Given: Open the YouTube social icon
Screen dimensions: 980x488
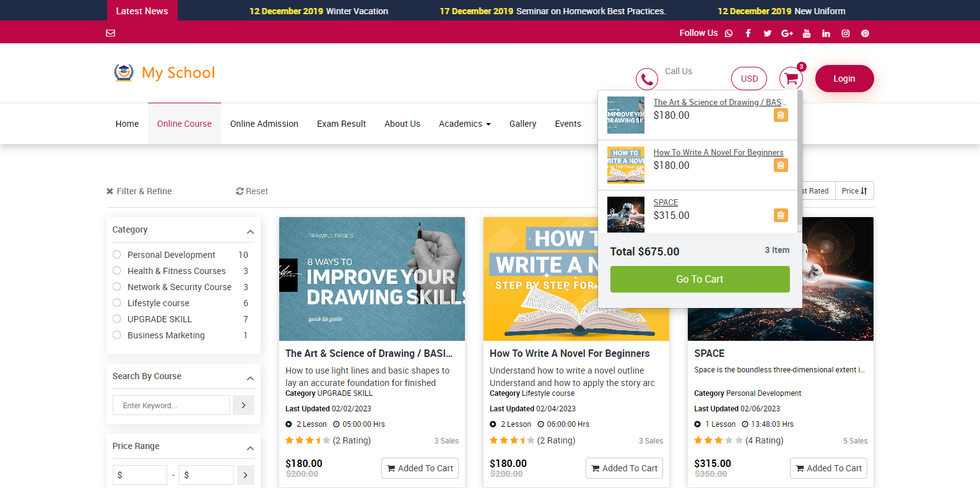Looking at the screenshot, I should pyautogui.click(x=806, y=33).
